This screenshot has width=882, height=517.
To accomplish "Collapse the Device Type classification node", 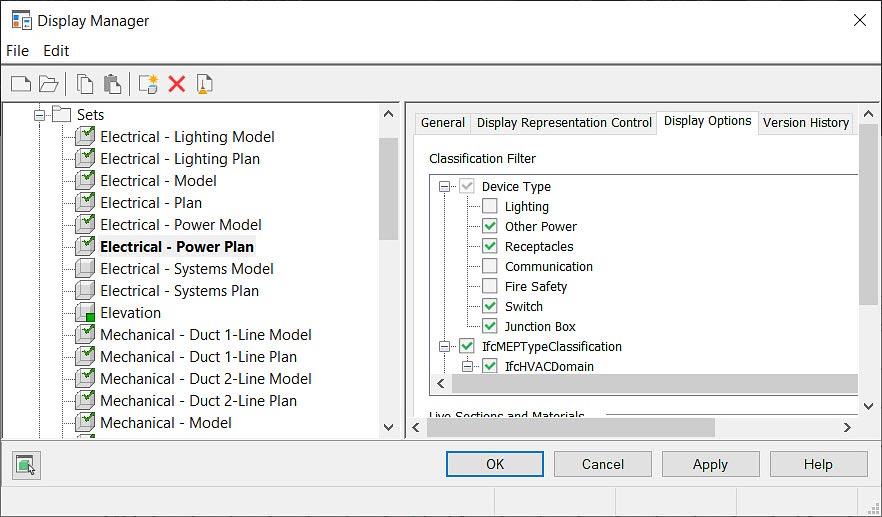I will point(444,187).
